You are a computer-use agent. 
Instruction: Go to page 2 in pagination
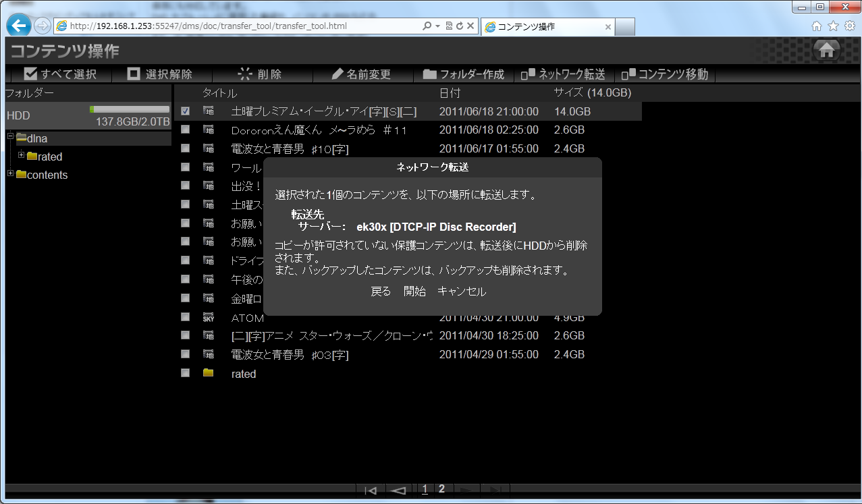click(x=441, y=489)
